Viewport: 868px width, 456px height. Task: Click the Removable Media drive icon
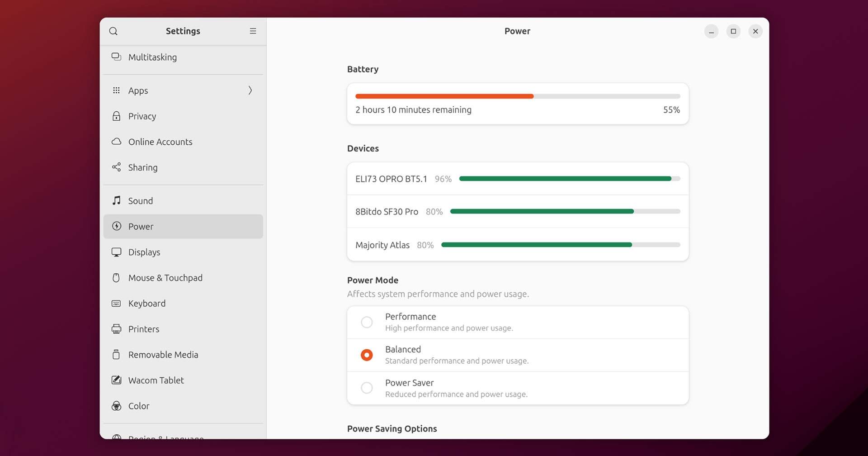click(116, 355)
